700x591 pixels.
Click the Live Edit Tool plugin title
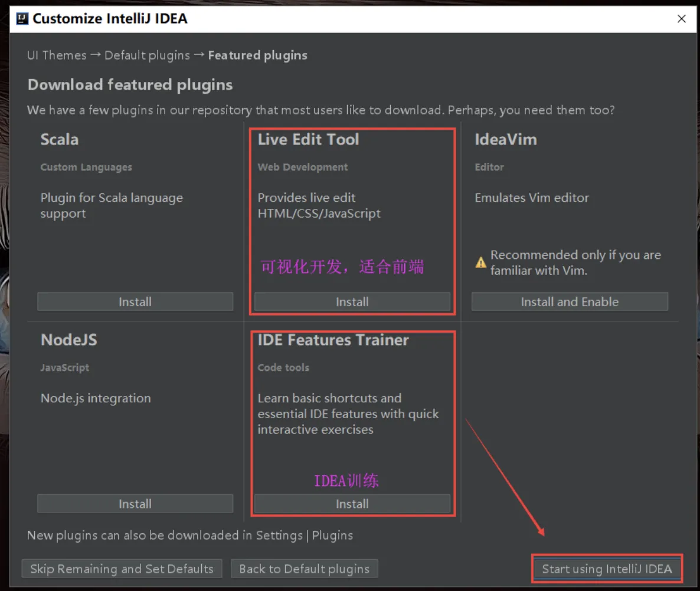(x=309, y=139)
